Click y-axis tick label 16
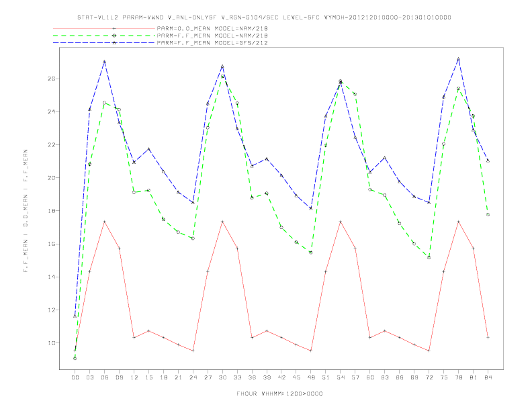The width and height of the screenshot is (532, 411). (52, 244)
